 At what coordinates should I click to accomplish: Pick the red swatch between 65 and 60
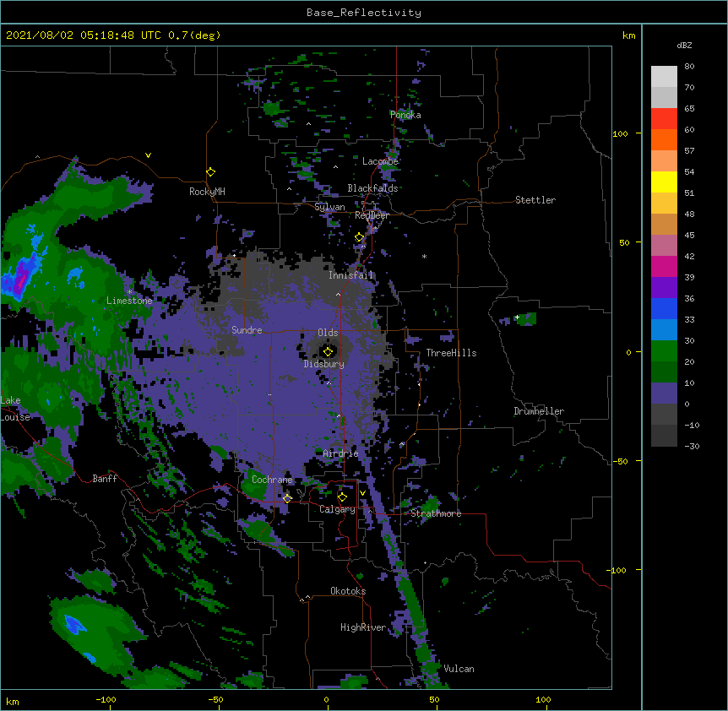pyautogui.click(x=664, y=119)
